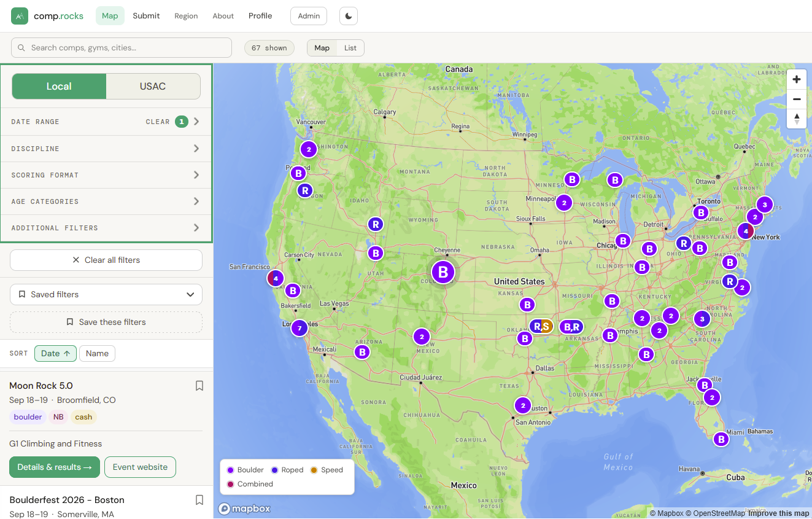Open the 2-event cluster near San Antonio
Viewport: 812px width, 519px height.
522,405
